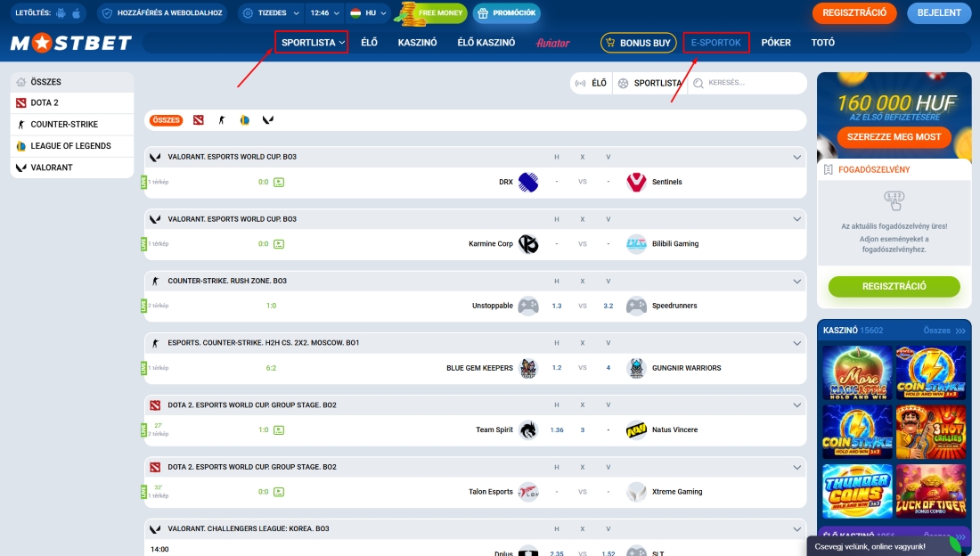Click Szerezze Meg Most bonus button
The width and height of the screenshot is (980, 556).
click(894, 137)
